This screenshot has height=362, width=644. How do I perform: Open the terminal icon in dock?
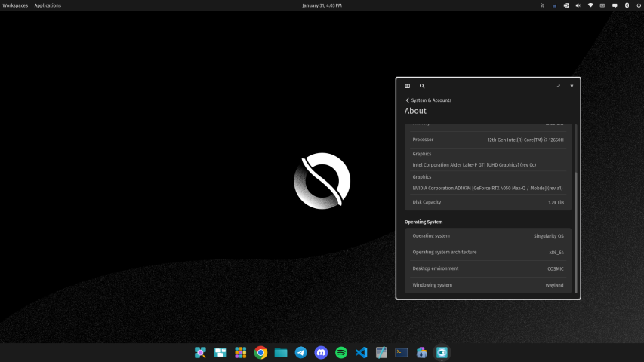(401, 352)
